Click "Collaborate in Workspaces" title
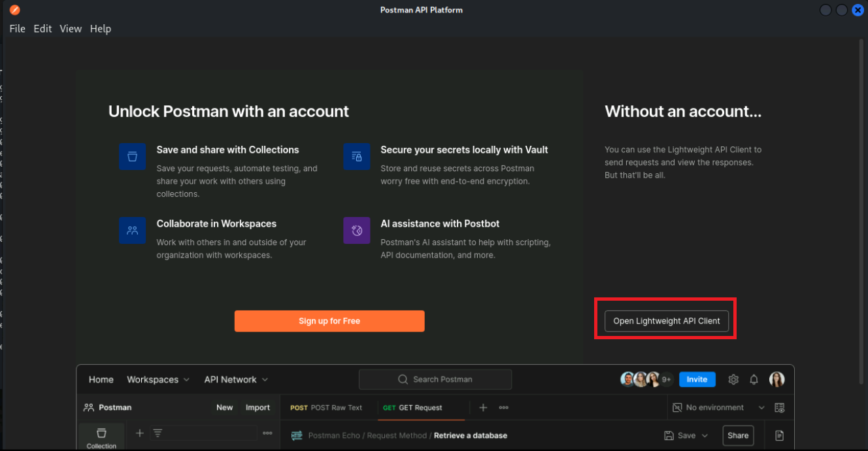The image size is (868, 451). pyautogui.click(x=216, y=224)
